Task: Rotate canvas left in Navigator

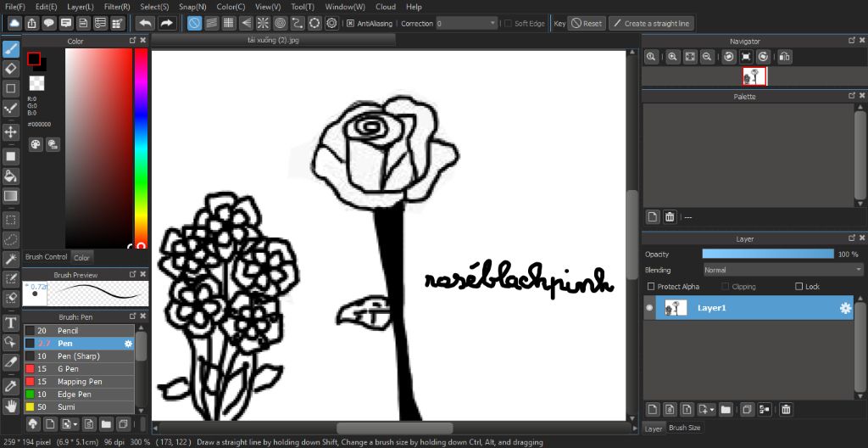Action: pos(729,57)
